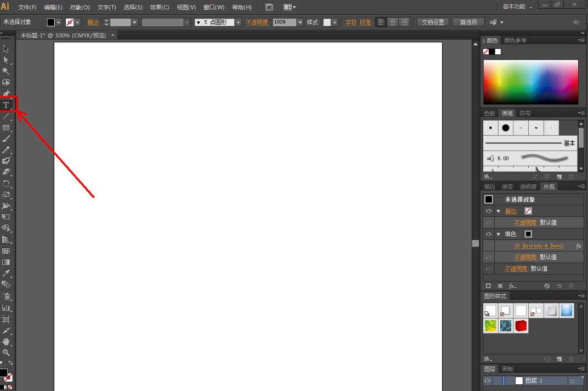This screenshot has width=588, height=391.
Task: Select the Hand tool
Action: coord(5,342)
